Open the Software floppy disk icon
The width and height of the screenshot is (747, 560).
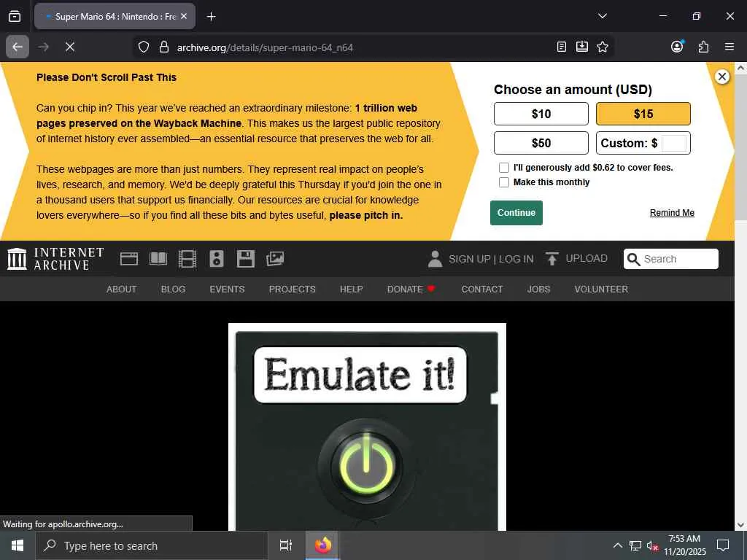click(x=245, y=259)
